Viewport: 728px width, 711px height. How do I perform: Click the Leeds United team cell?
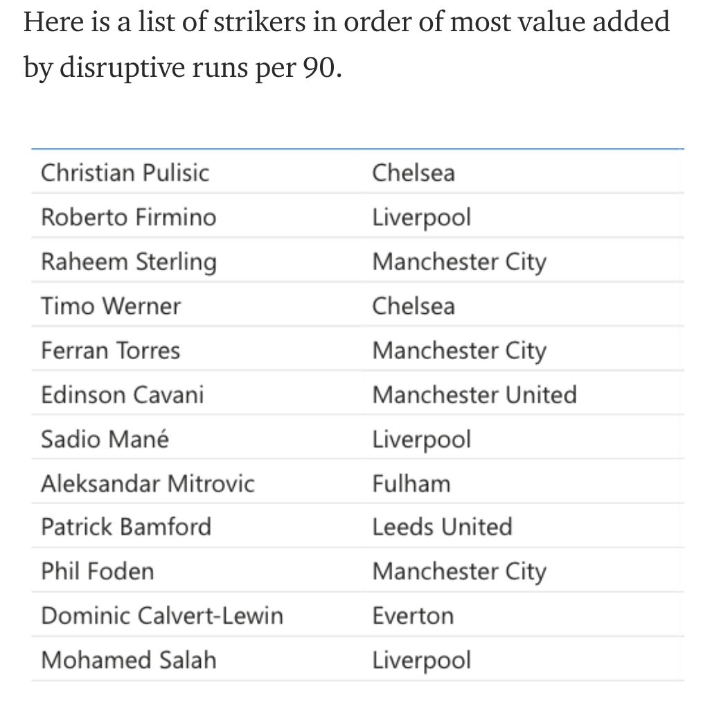click(x=442, y=527)
